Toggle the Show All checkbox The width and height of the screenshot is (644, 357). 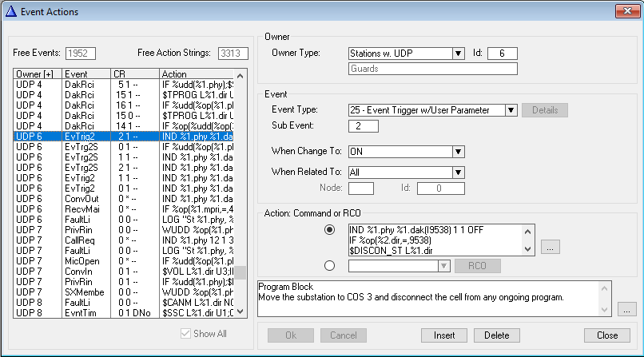[x=186, y=334]
